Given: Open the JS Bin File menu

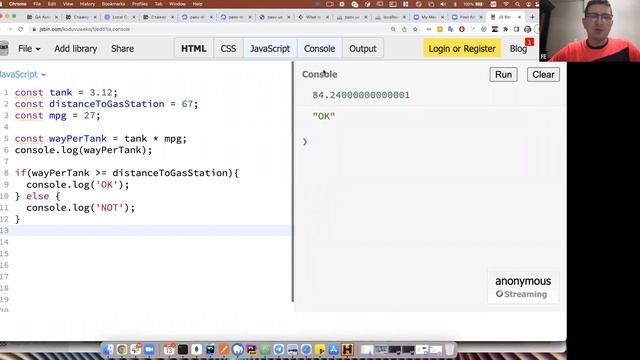Looking at the screenshot, I should (29, 49).
